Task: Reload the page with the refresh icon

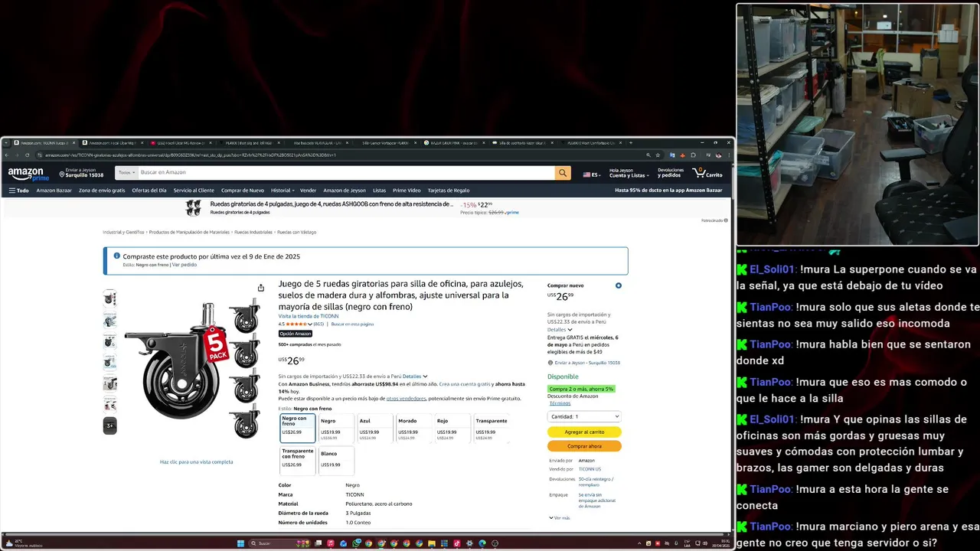Action: pyautogui.click(x=27, y=155)
